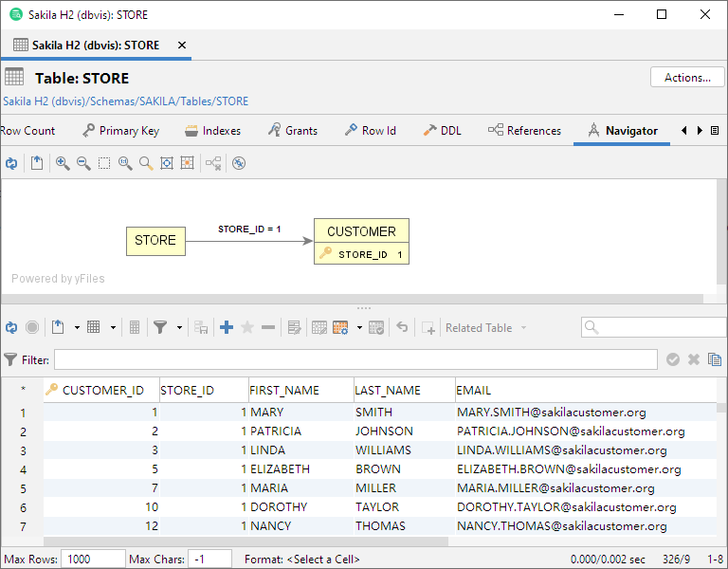The height and width of the screenshot is (569, 728).
Task: Select the dashed rectangle area zoom tool
Action: click(104, 163)
